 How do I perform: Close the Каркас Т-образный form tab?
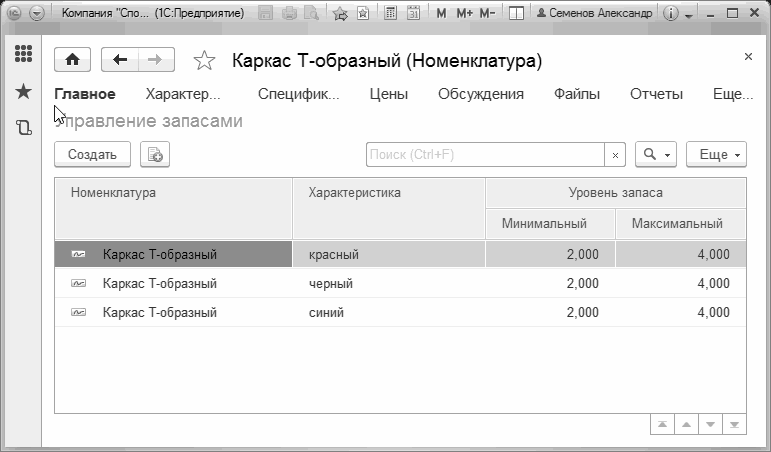point(748,57)
